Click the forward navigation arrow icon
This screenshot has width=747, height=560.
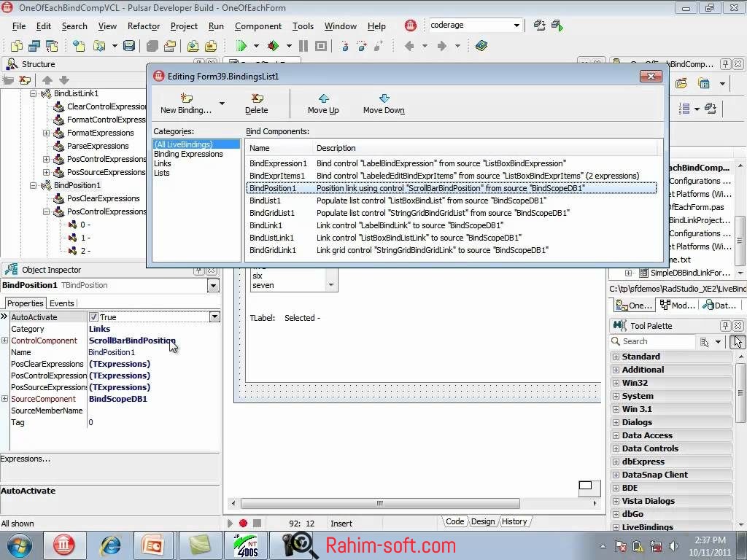[x=441, y=46]
